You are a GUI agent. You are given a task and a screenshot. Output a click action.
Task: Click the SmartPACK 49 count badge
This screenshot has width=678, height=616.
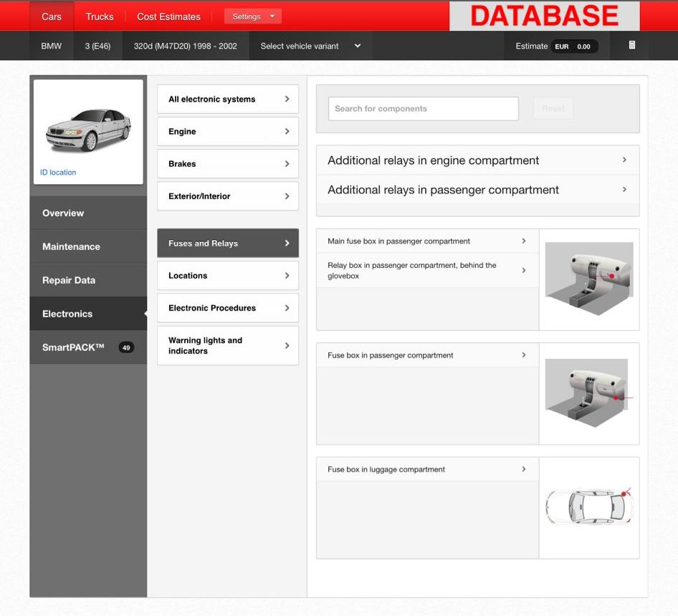(x=126, y=347)
